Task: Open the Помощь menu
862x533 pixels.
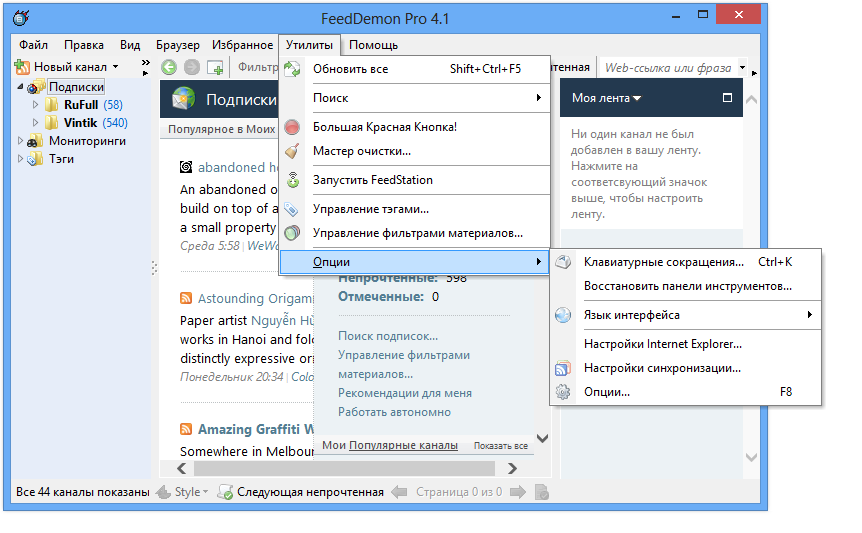Action: 373,45
